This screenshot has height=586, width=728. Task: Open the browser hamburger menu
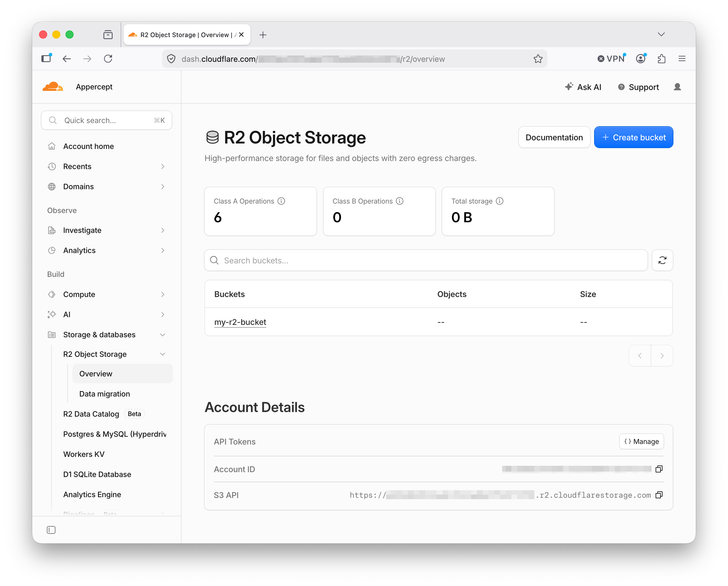click(682, 59)
